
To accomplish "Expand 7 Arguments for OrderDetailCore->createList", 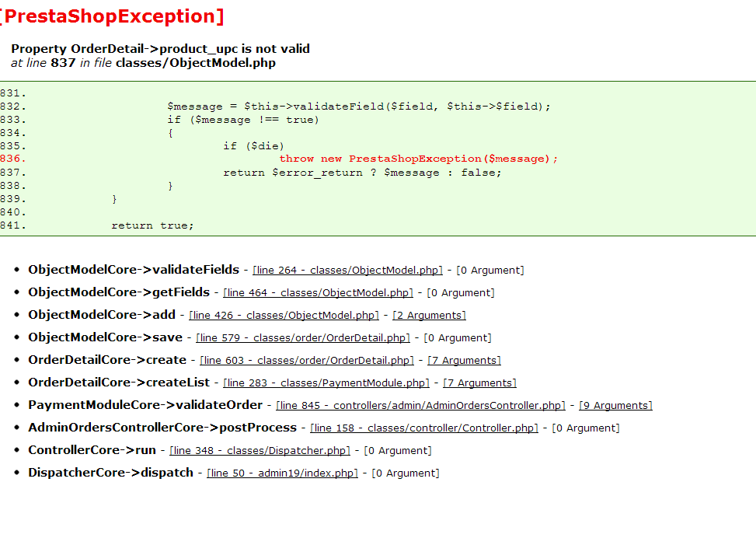I will coord(479,383).
